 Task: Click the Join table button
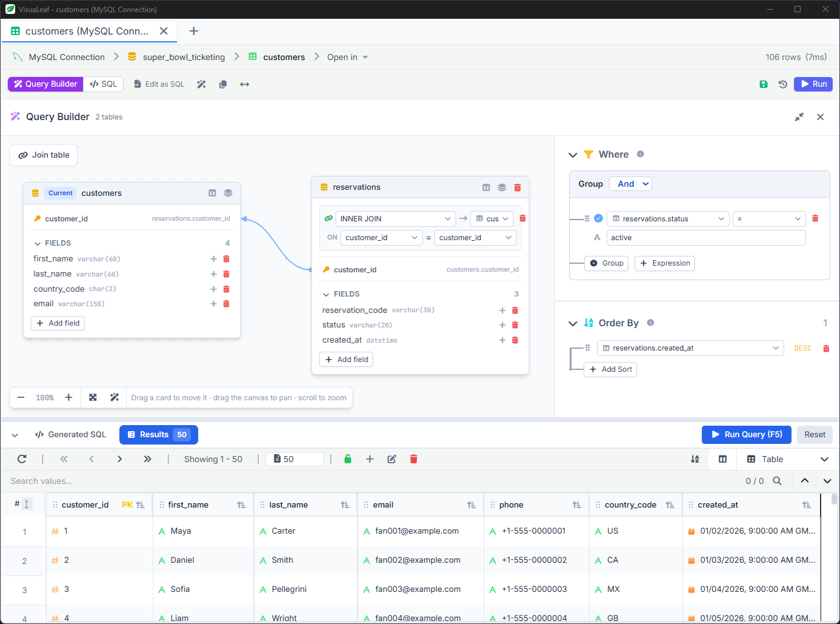point(44,155)
